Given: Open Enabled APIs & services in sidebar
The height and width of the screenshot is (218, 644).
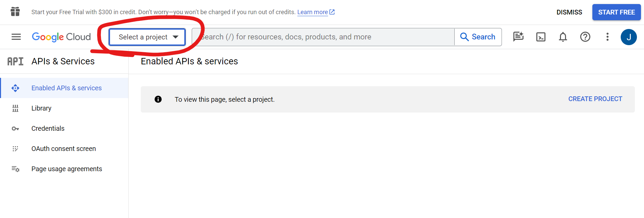Looking at the screenshot, I should [66, 88].
